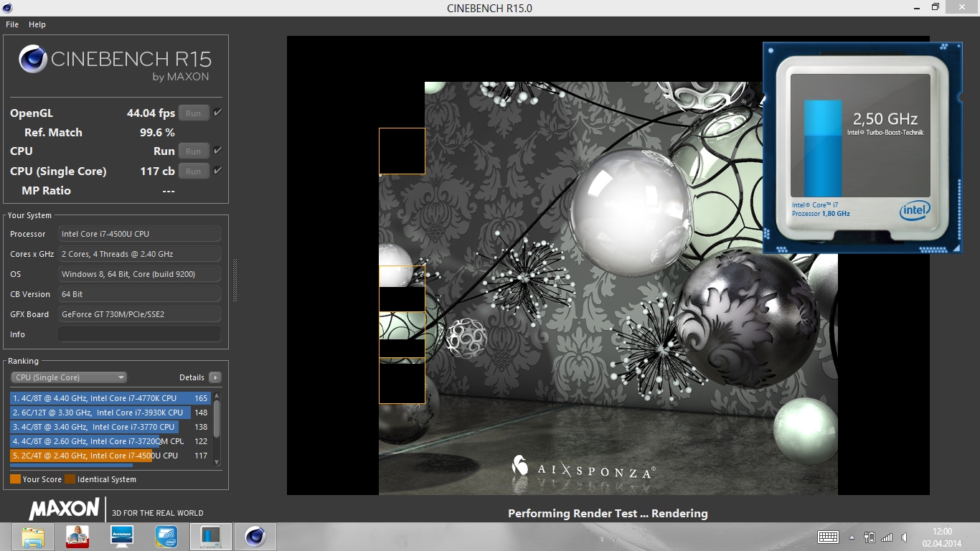Select ranking entry i7-4770K CPU
The height and width of the screenshot is (551, 980).
(x=110, y=398)
